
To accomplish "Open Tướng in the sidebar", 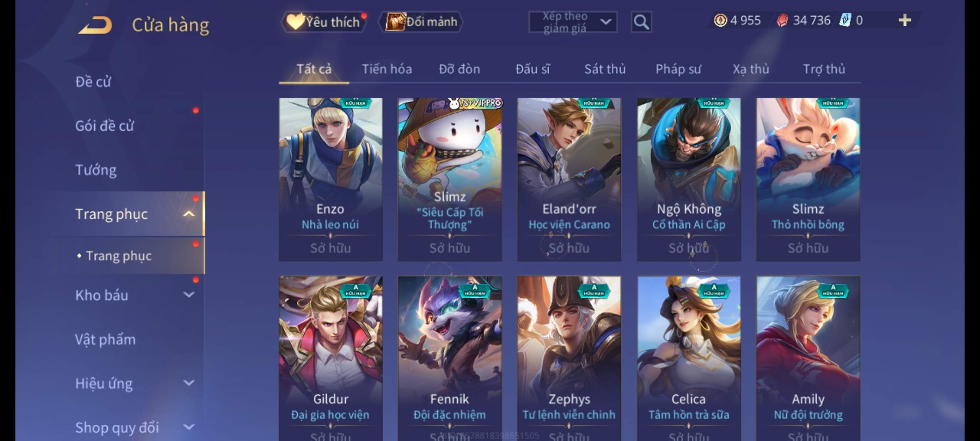I will [96, 170].
